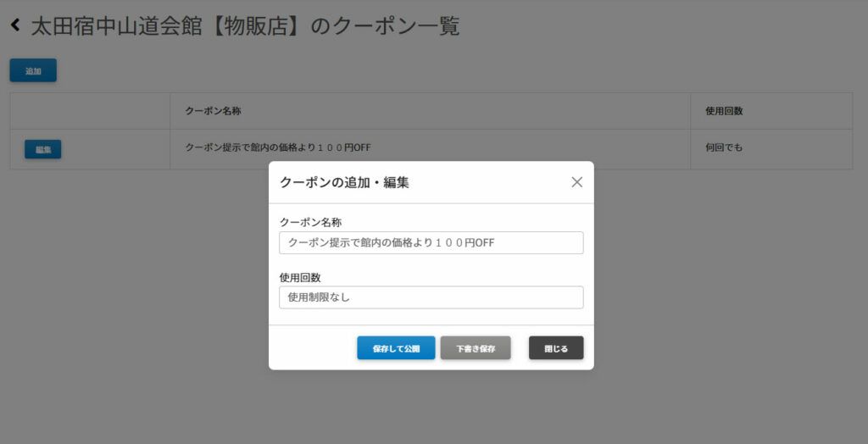
Task: Click the dimmed backdrop below the dialog
Action: [x=431, y=407]
